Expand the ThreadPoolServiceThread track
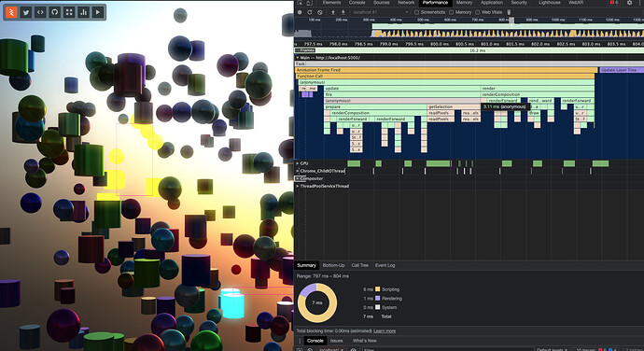This screenshot has height=351, width=644. [x=298, y=186]
